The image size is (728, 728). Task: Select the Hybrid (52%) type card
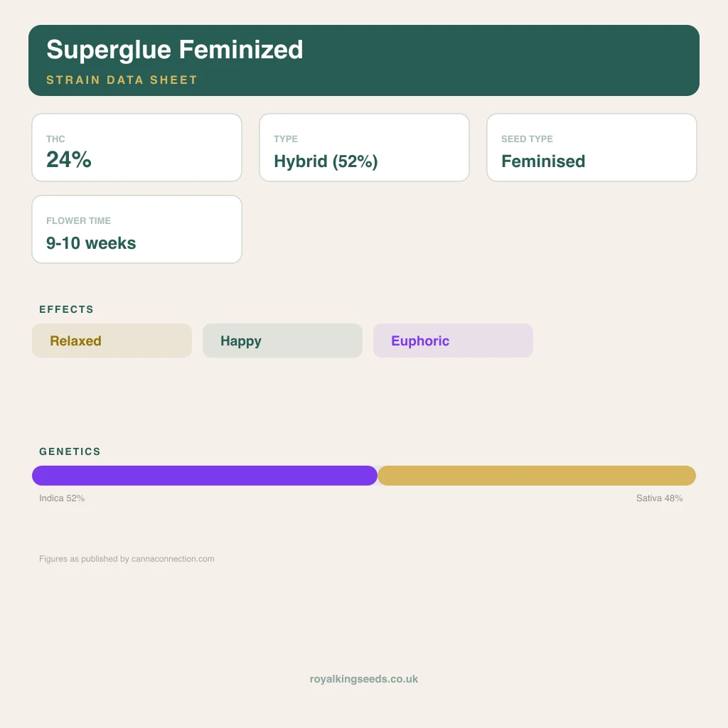point(364,148)
